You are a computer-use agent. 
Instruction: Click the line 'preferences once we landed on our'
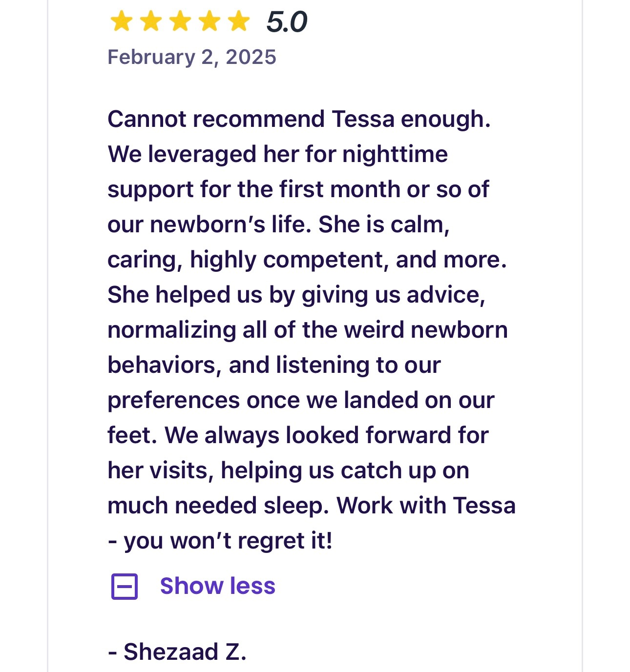tap(301, 400)
